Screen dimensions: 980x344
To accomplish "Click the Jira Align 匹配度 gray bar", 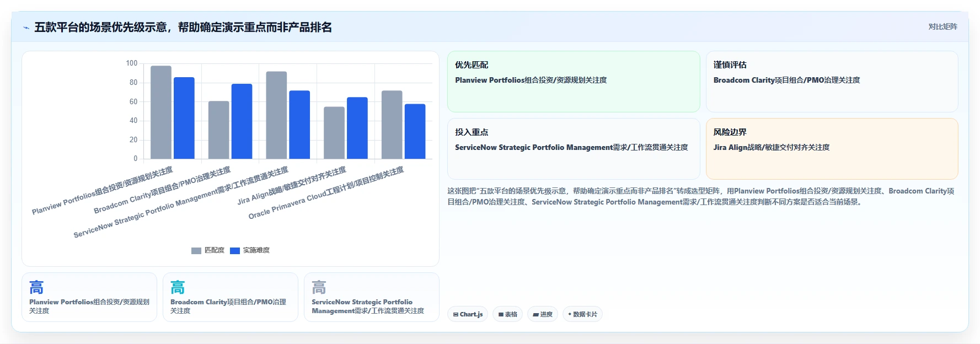I will point(334,133).
